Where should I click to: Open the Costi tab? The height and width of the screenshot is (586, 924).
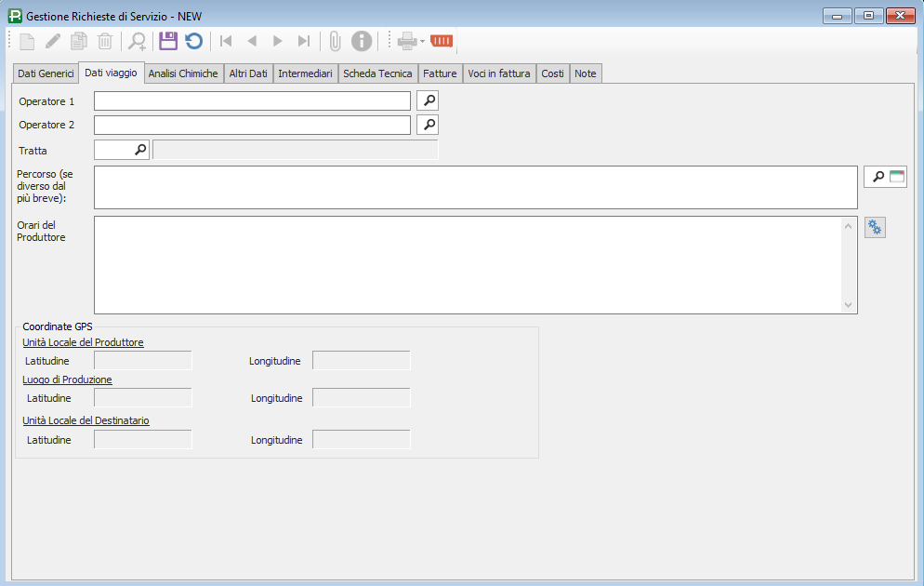coord(552,73)
